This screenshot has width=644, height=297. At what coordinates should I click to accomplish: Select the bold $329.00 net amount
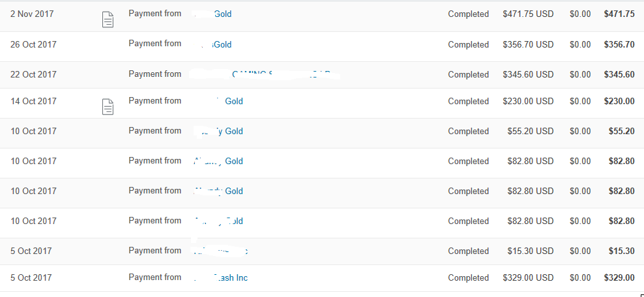619,277
